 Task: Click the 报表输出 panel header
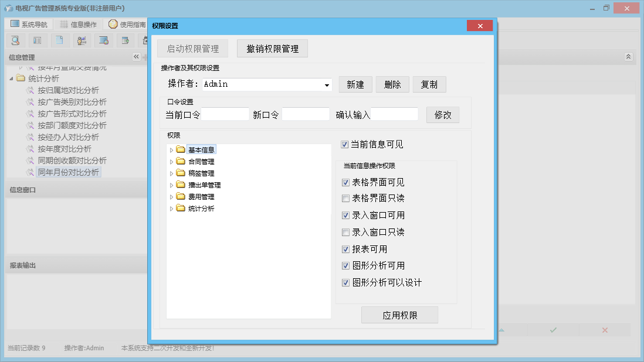76,265
